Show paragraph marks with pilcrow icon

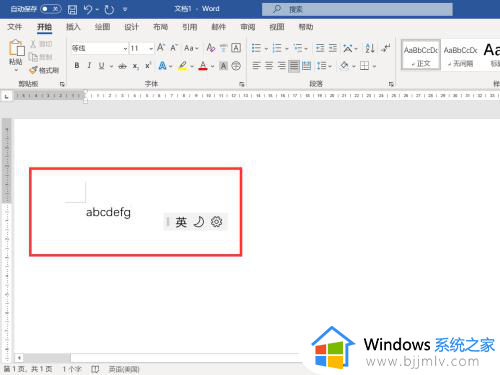[x=386, y=48]
